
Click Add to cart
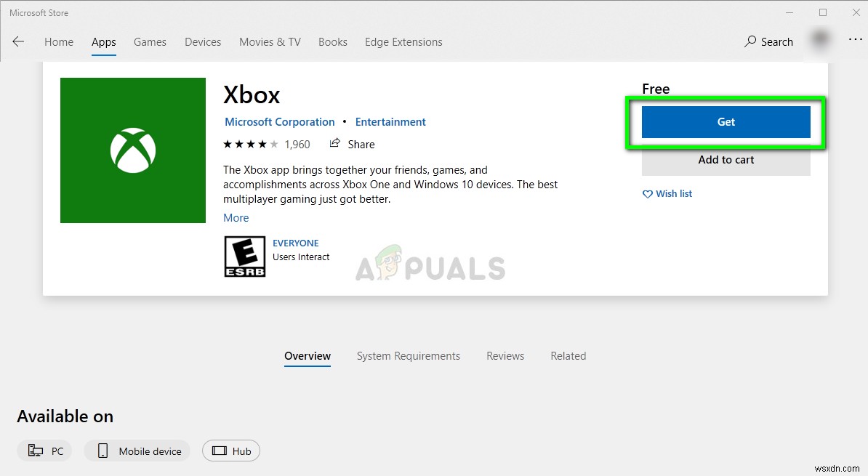(x=726, y=159)
